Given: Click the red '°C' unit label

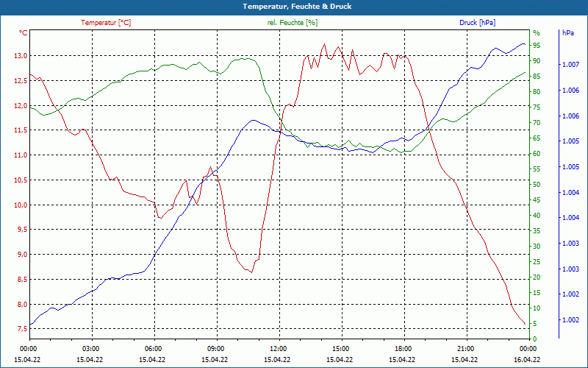Looking at the screenshot, I should tap(24, 33).
